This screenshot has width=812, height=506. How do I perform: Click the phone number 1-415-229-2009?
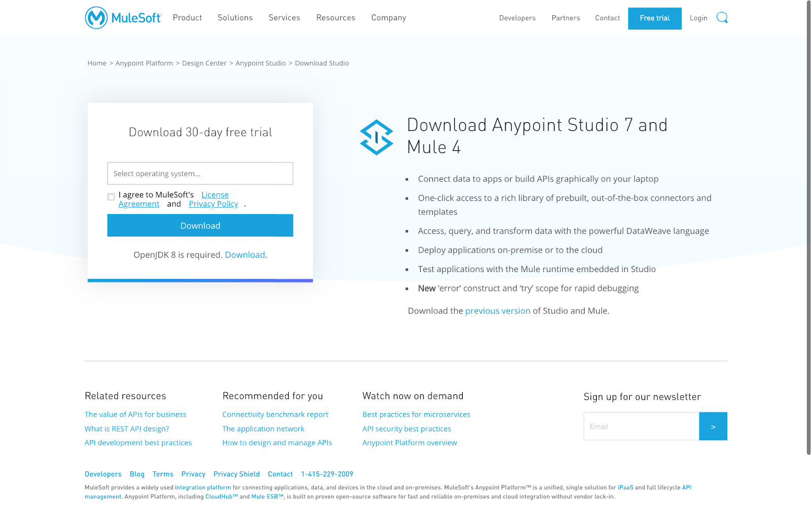327,474
